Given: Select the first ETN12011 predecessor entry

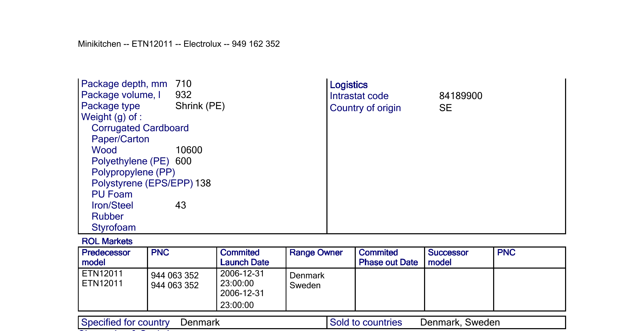Looking at the screenshot, I should pyautogui.click(x=102, y=274).
